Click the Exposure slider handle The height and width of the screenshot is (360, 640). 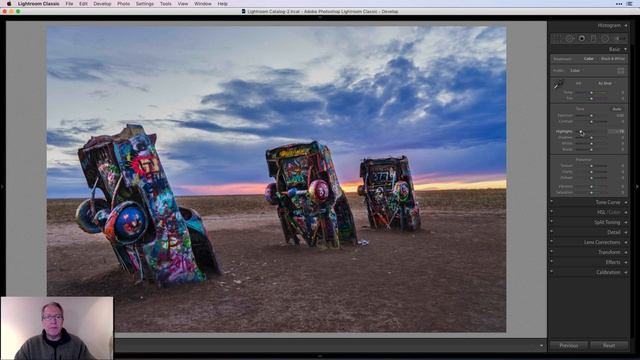coord(591,116)
